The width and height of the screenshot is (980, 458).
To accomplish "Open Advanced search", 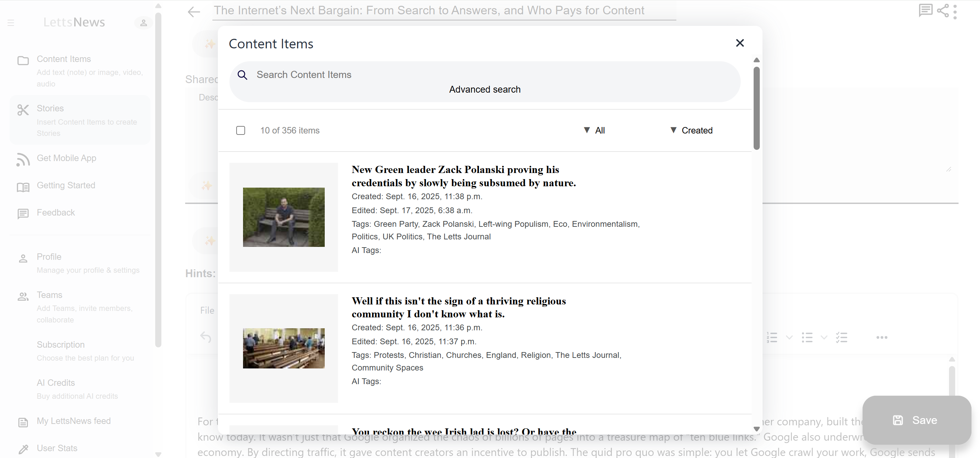I will pos(485,90).
